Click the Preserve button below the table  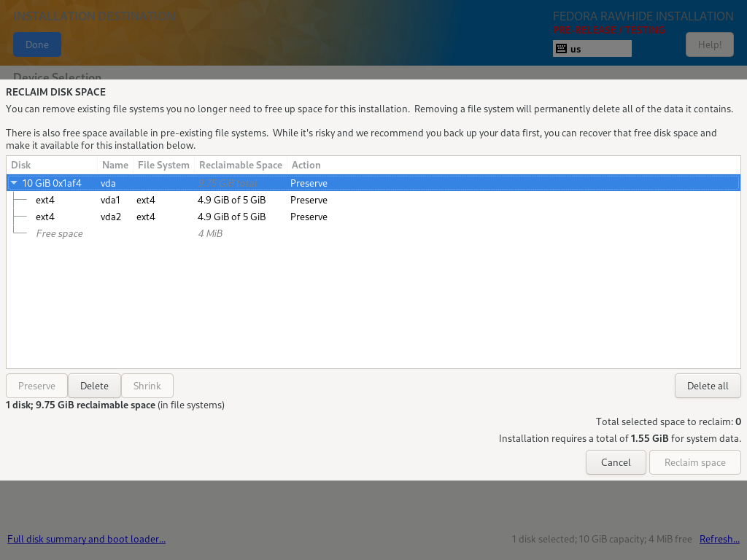pos(36,386)
